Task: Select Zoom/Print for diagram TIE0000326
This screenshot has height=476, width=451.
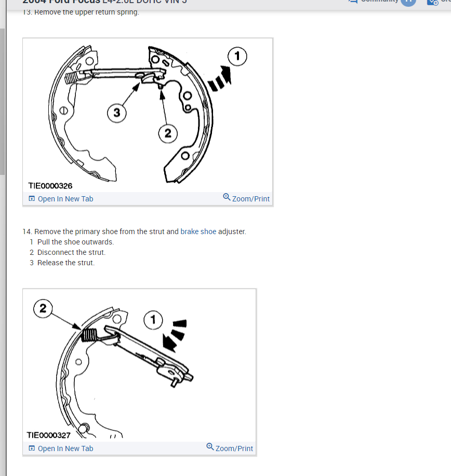Action: pos(251,199)
